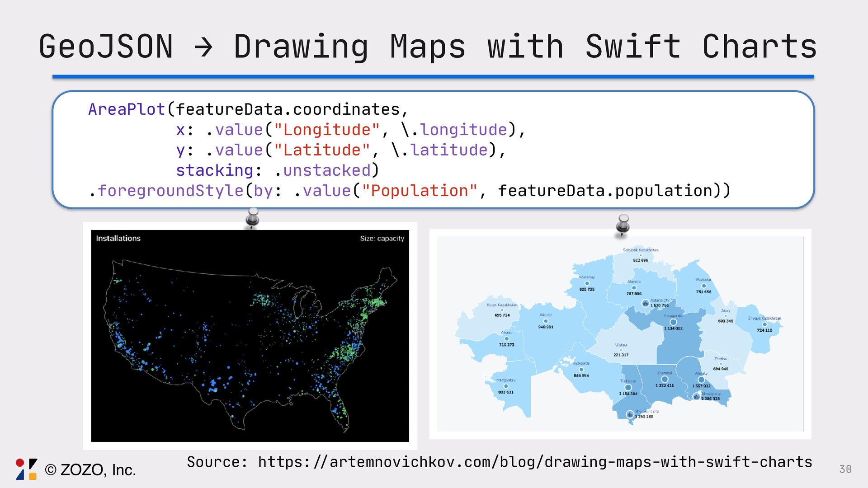Click the © ZOZO, Inc. copyright text
This screenshot has width=868, height=488.
[90, 470]
